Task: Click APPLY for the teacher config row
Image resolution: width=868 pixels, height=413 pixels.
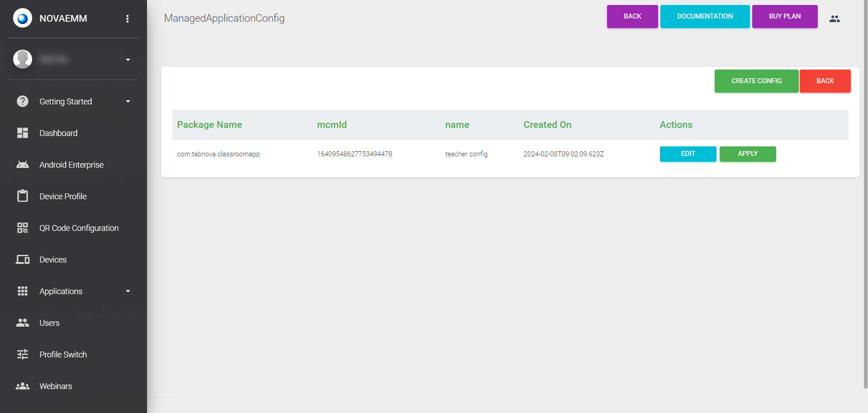Action: [748, 154]
